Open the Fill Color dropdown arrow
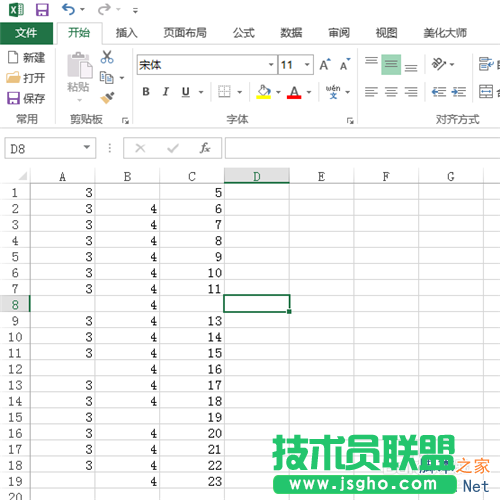This screenshot has width=500, height=500. [x=278, y=92]
